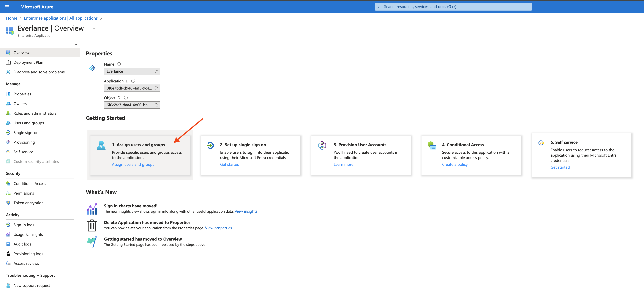Screen dimensions: 644x296
Task: Focus the Search resources, services, and docs box
Action: 453,7
